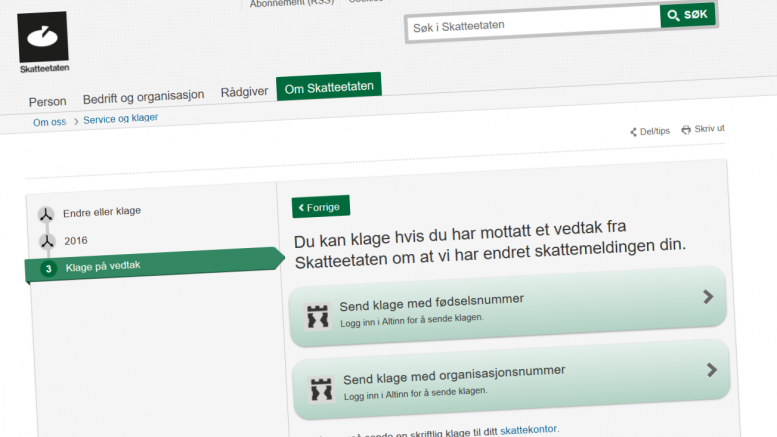This screenshot has width=777, height=437.
Task: Click the chevron on organisasjonsnummer card
Action: tap(712, 370)
